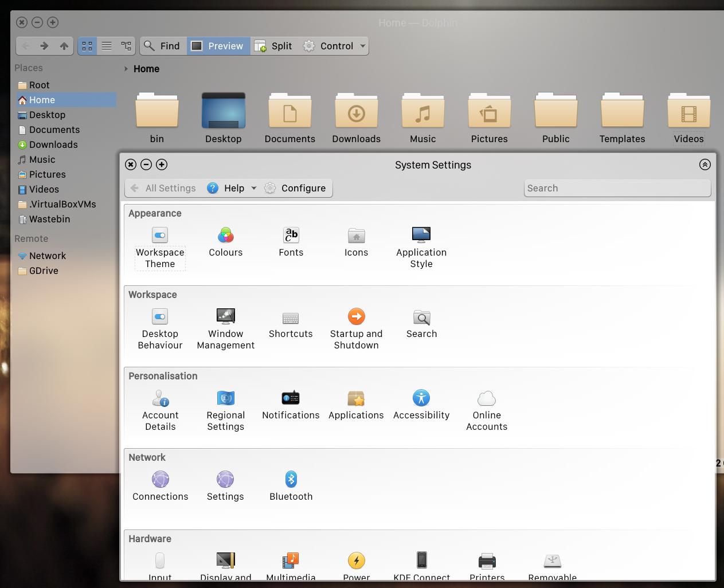Open Window Management settings
This screenshot has height=588, width=724.
pos(225,329)
